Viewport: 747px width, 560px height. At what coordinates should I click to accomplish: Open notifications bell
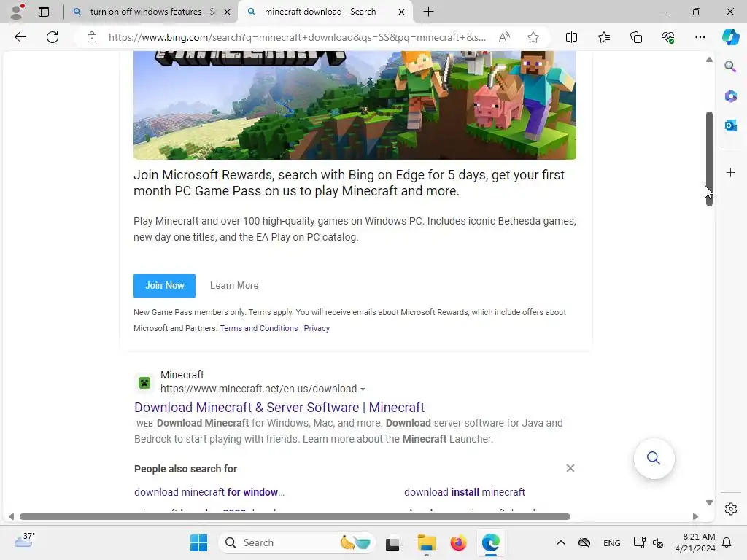pos(727,542)
